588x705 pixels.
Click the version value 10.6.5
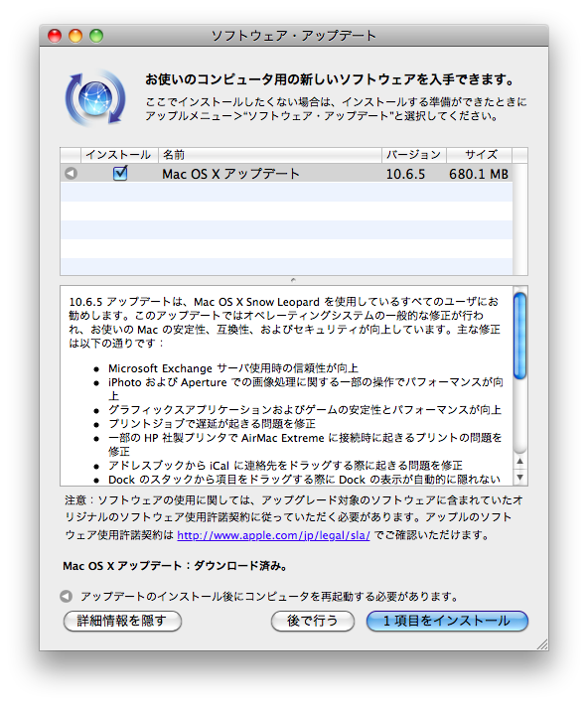pyautogui.click(x=405, y=174)
